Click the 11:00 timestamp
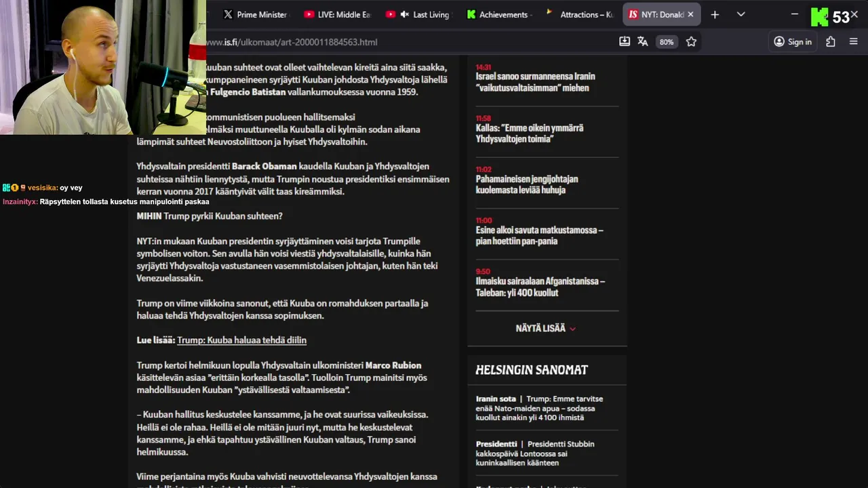Screen dimensions: 868x488 point(484,220)
